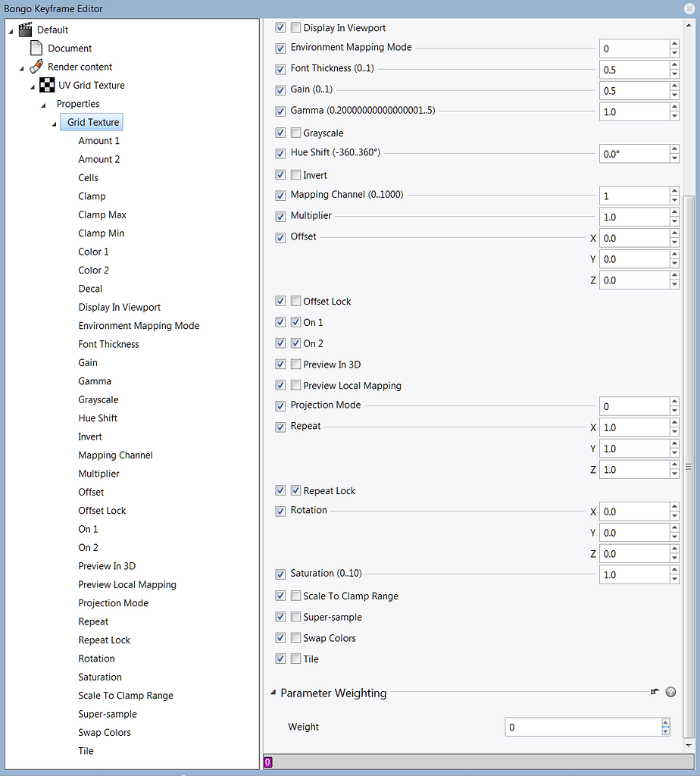Image resolution: width=700 pixels, height=776 pixels.
Task: Click the purple 0 keyframe marker
Action: 267,762
